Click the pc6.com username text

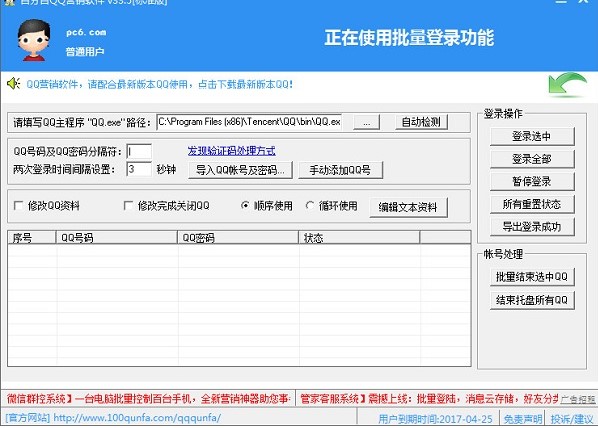tap(86, 32)
